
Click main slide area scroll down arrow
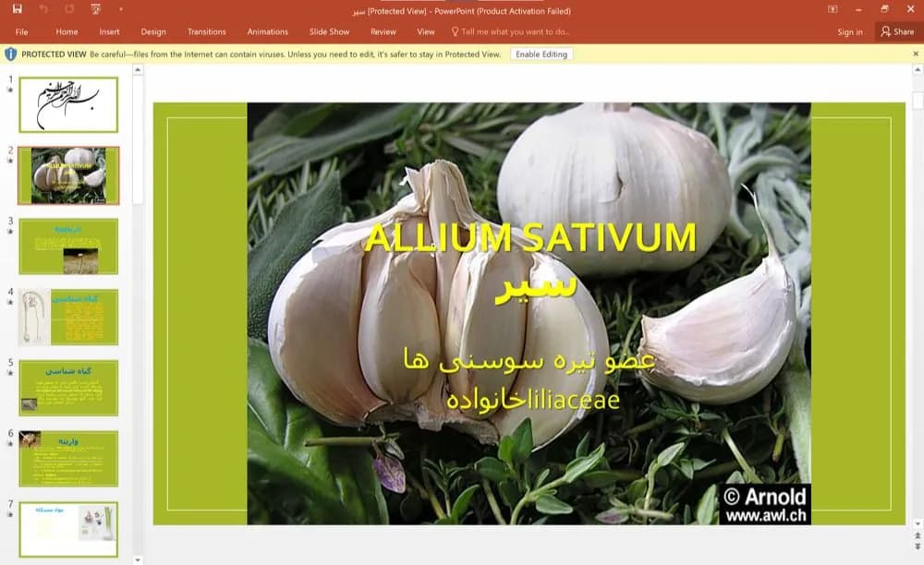[x=918, y=523]
